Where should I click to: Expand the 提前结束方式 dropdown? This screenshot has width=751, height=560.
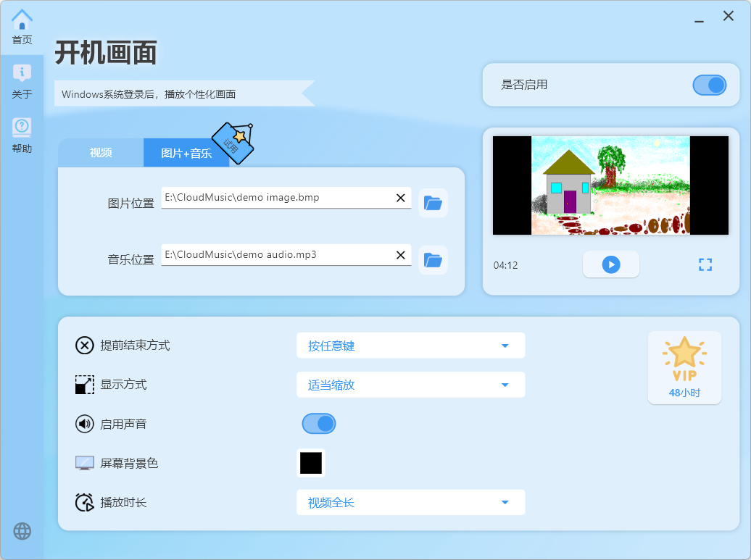click(410, 346)
